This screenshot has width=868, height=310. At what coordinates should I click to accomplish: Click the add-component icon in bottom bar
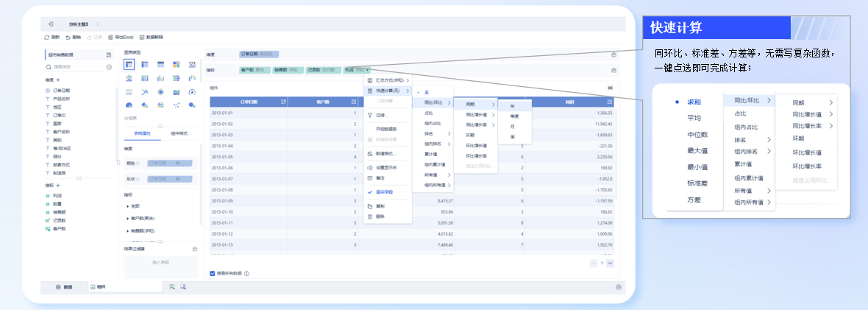(171, 286)
